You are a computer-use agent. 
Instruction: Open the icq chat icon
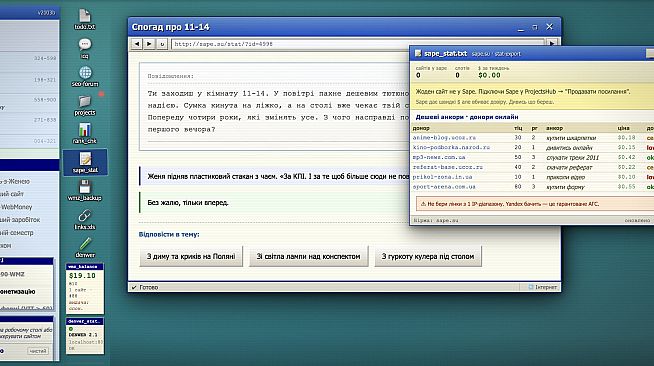coord(85,48)
